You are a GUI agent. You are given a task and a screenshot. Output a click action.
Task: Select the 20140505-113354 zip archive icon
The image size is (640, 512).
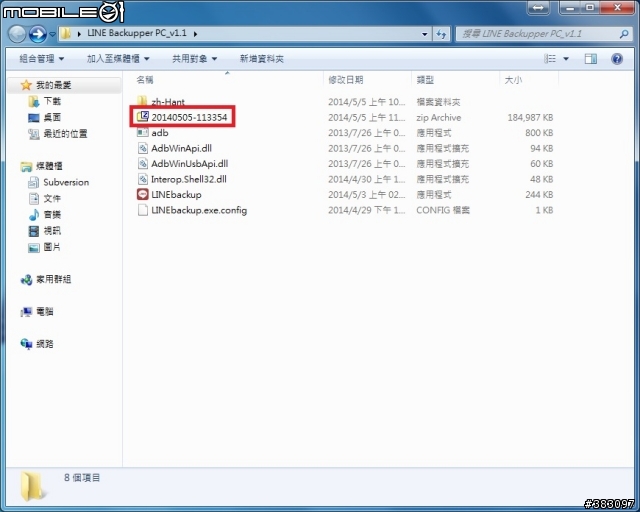142,117
